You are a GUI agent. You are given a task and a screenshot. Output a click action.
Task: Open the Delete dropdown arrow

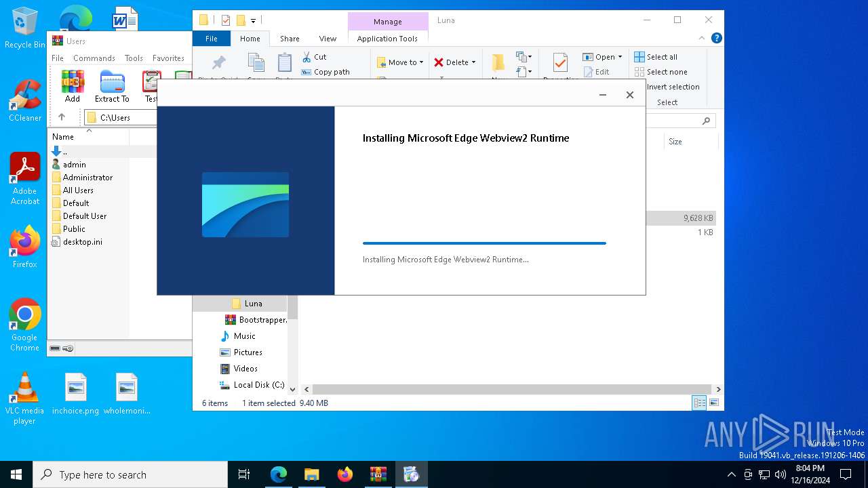tap(473, 62)
